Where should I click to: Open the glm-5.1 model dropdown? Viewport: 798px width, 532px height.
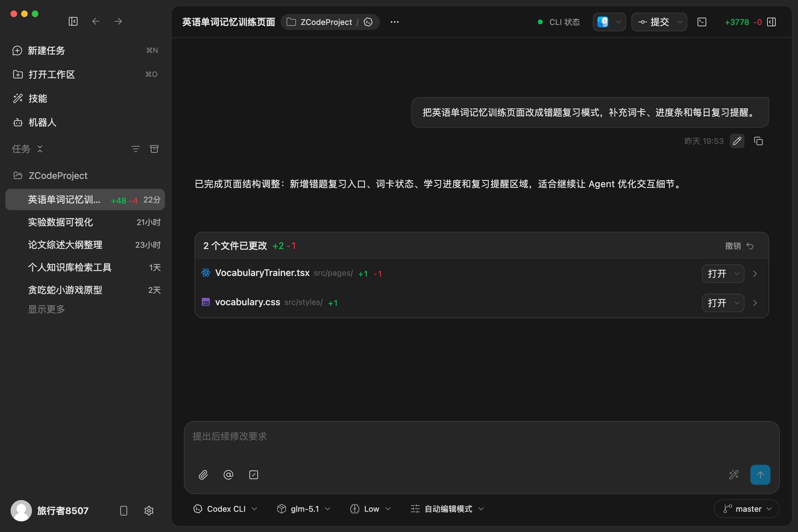(x=304, y=509)
